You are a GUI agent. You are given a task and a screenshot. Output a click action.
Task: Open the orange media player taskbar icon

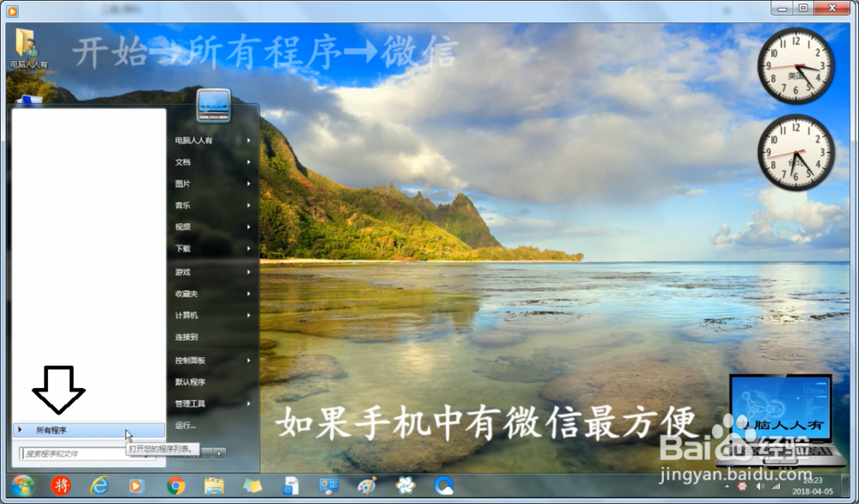click(x=137, y=487)
